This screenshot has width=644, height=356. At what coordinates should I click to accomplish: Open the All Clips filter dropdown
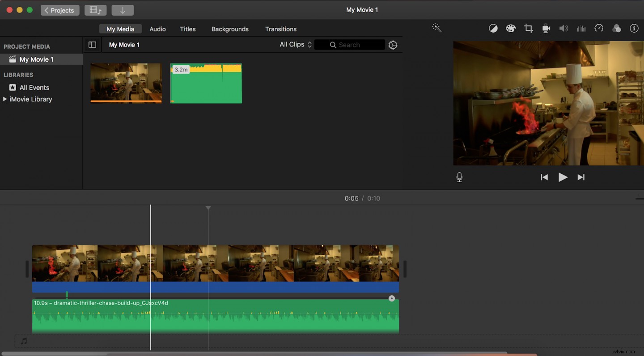[x=295, y=44]
